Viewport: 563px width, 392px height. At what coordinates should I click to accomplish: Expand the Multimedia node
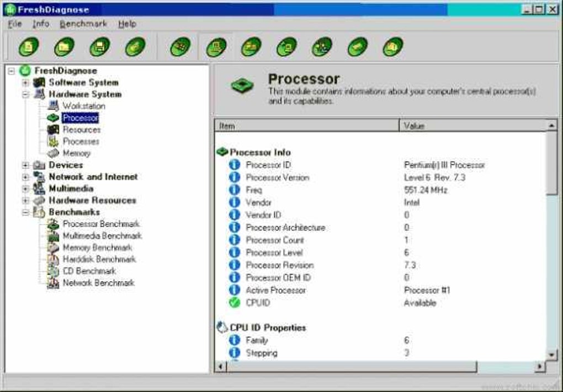(x=25, y=189)
